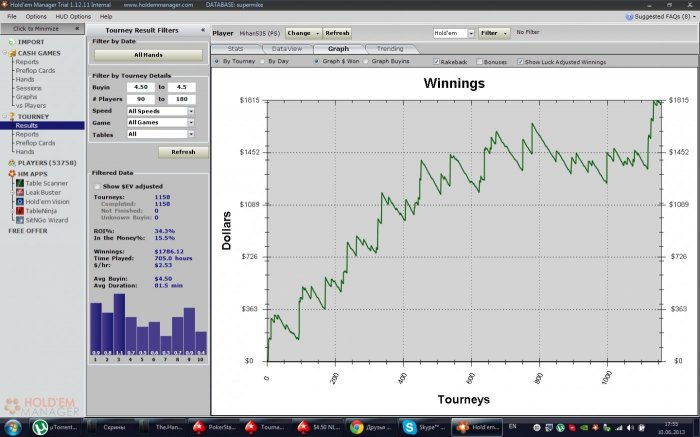The width and height of the screenshot is (700, 437).
Task: Expand the Suggested FAQs dropdown arrow
Action: (x=694, y=17)
